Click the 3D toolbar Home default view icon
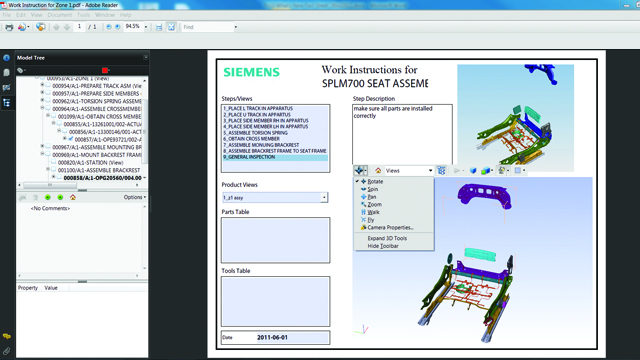The height and width of the screenshot is (360, 640). coord(378,171)
